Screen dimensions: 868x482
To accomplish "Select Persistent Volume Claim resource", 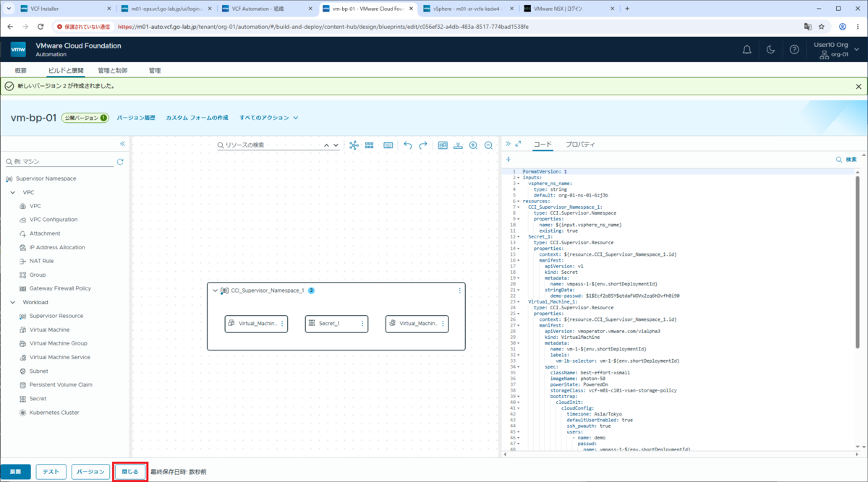I will pos(61,384).
